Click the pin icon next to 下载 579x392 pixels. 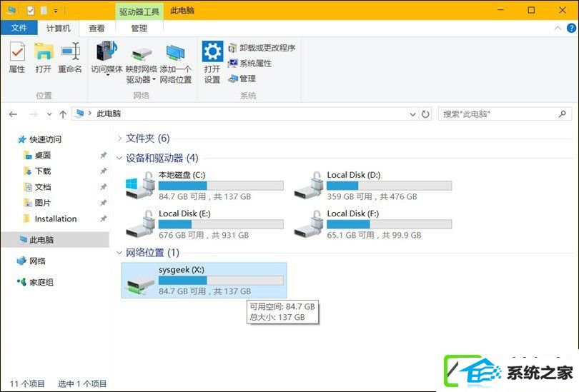click(x=104, y=171)
